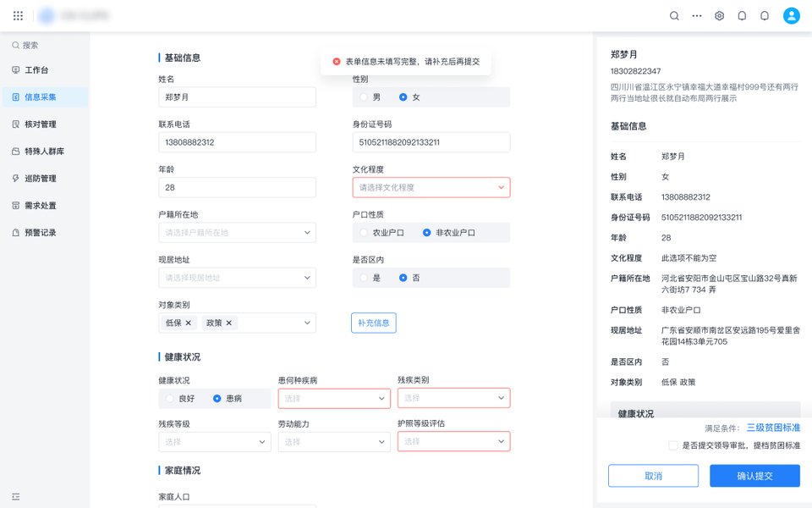Select 男 gender radio button
Image resolution: width=812 pixels, height=508 pixels.
pos(364,97)
